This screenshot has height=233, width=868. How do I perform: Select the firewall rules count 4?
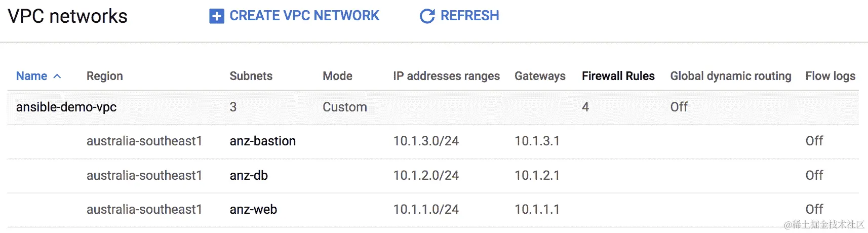[585, 107]
